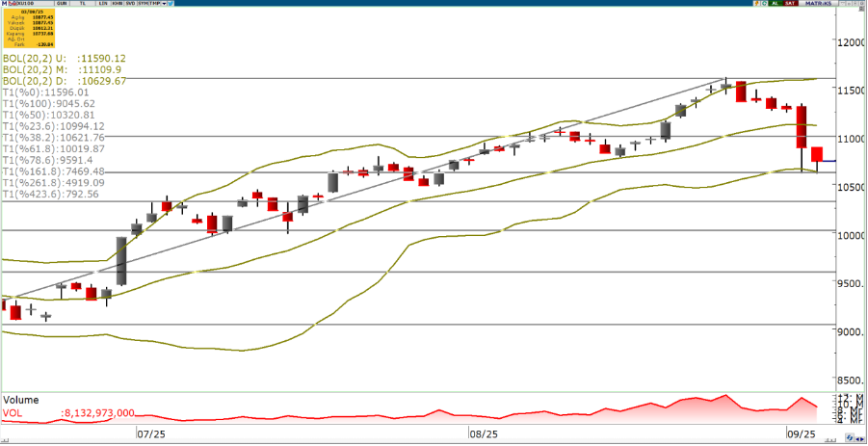Viewport: 868px width, 446px height.
Task: Click the AL (buy) button
Action: click(775, 4)
